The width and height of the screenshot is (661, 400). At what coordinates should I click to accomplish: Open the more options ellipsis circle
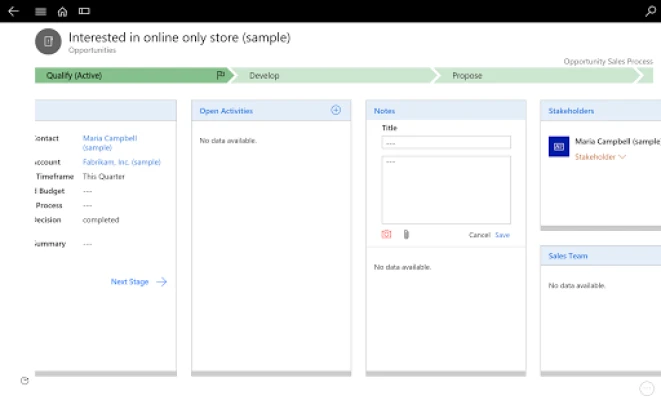pos(647,388)
